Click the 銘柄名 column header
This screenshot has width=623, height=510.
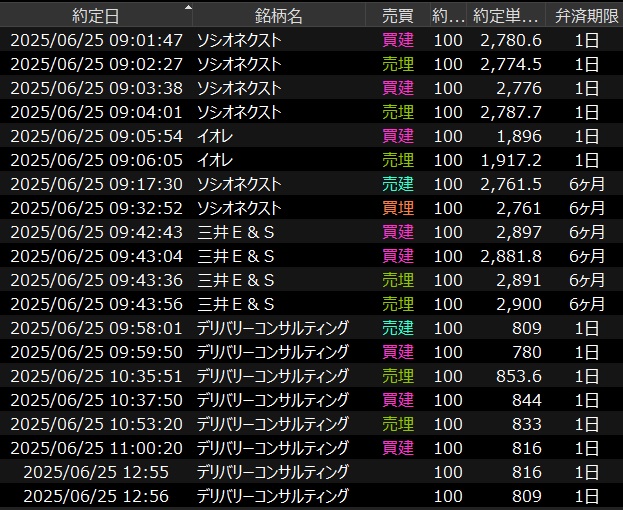click(x=279, y=16)
